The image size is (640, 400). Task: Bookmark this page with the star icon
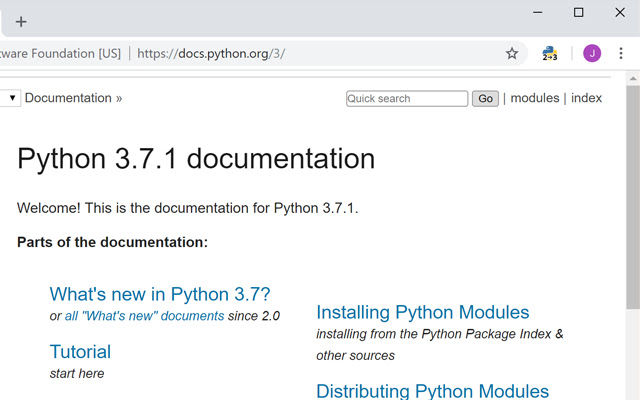point(512,53)
